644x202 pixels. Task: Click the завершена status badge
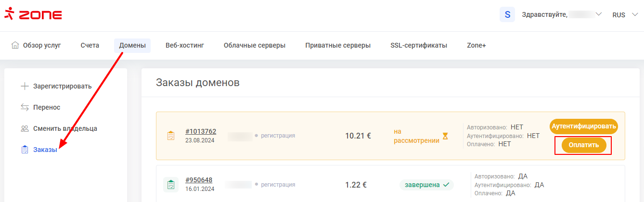pos(426,184)
